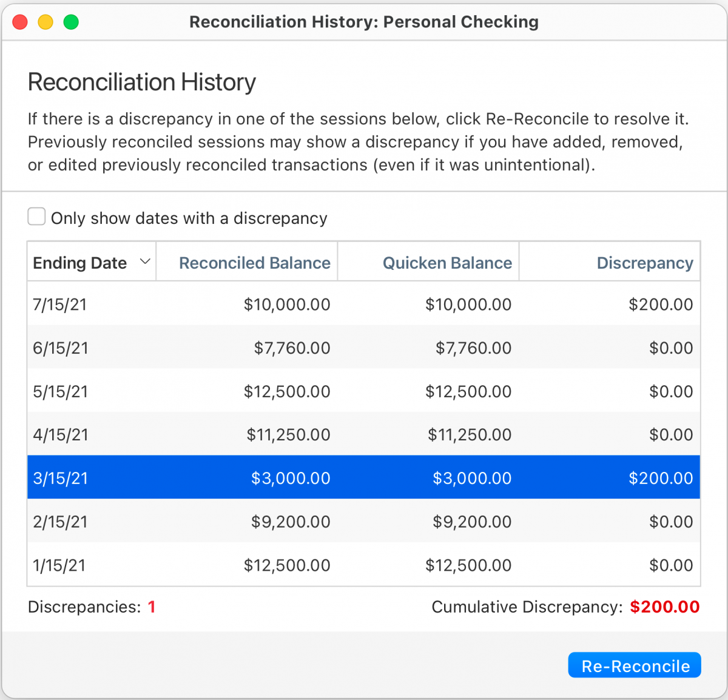Viewport: 728px width, 700px height.
Task: Sort by Discrepancy column header
Action: pos(610,262)
